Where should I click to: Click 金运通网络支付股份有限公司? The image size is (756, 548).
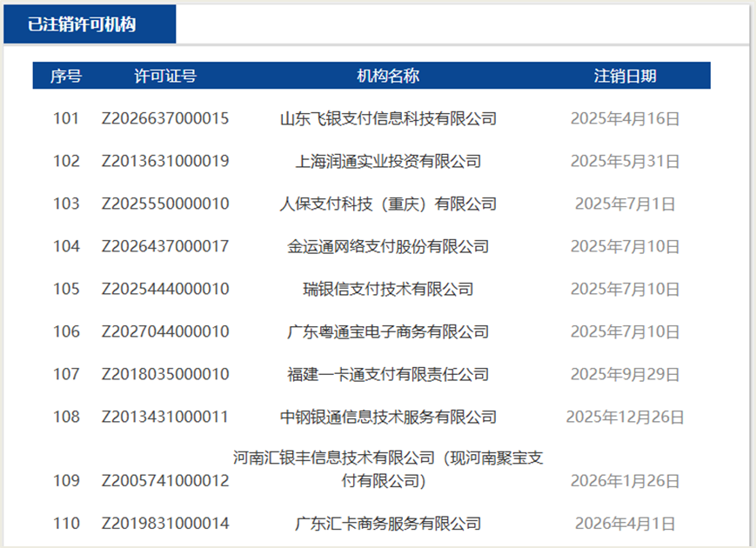click(x=388, y=246)
